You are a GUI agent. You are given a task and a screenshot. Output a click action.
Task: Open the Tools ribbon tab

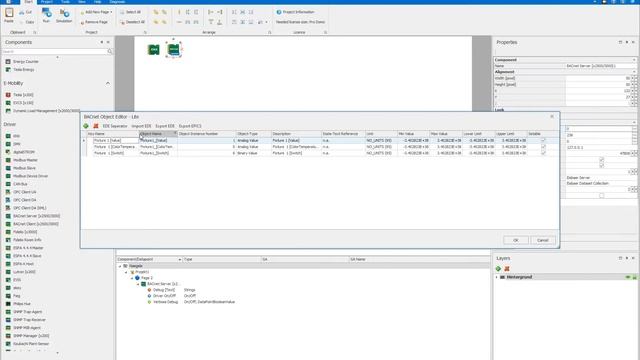[65, 2]
